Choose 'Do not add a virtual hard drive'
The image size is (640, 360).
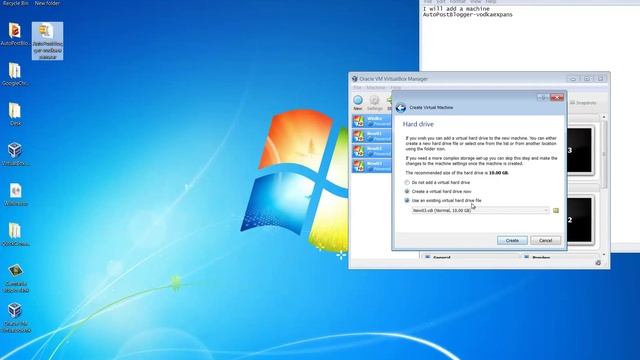click(437, 182)
